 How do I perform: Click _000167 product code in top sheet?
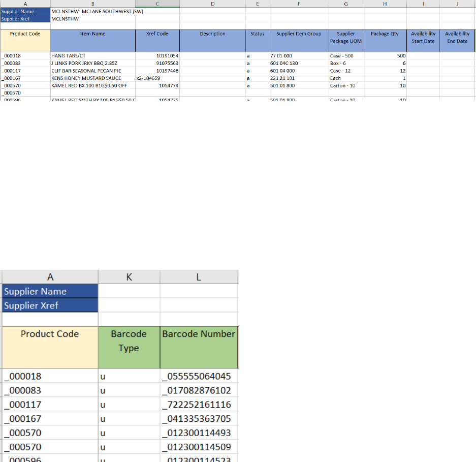point(25,78)
